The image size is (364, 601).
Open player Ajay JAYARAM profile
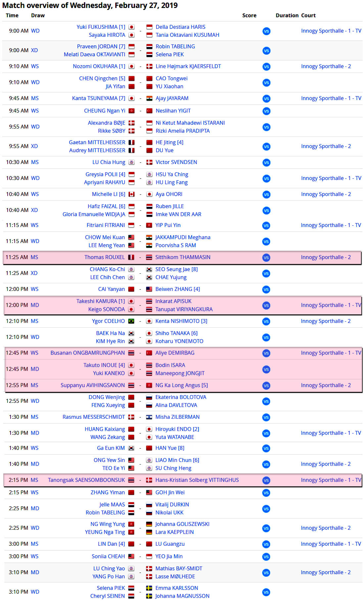pyautogui.click(x=172, y=98)
